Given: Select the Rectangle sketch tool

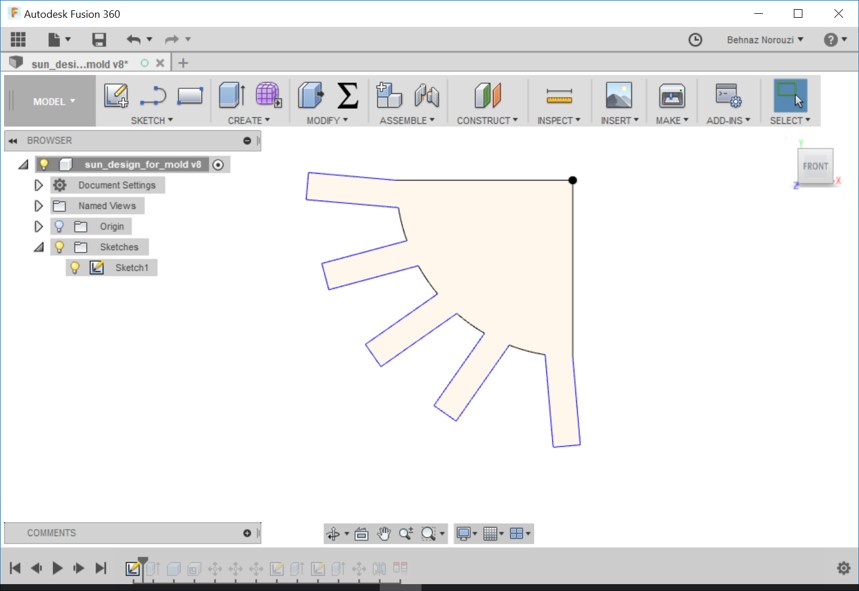Looking at the screenshot, I should pyautogui.click(x=190, y=96).
